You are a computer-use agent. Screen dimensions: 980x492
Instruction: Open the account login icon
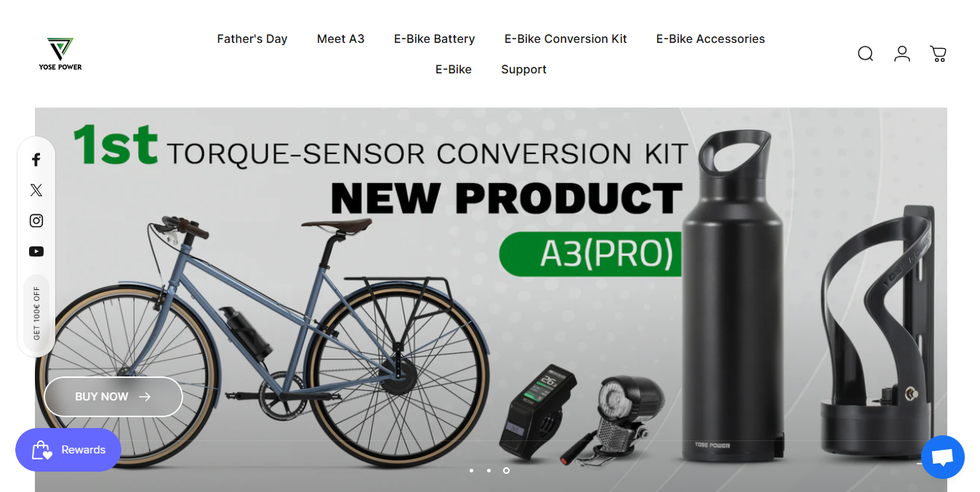coord(902,54)
